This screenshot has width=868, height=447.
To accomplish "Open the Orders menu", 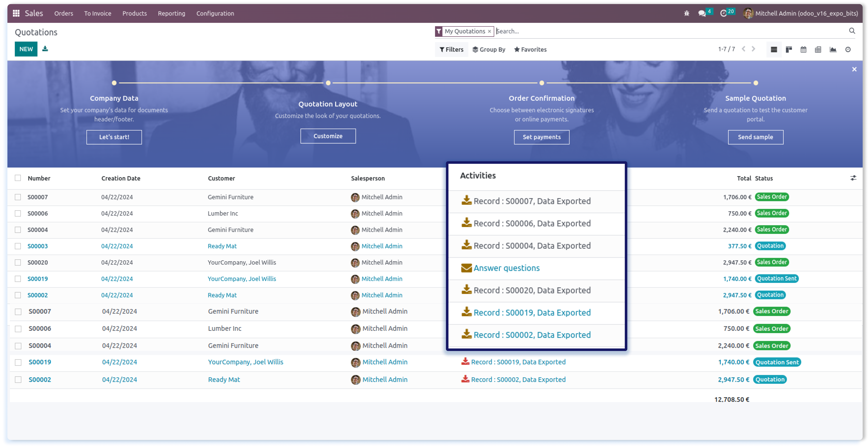I will (x=63, y=13).
